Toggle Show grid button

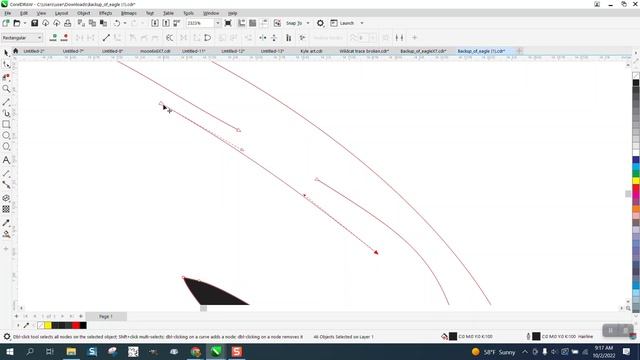tap(253, 23)
